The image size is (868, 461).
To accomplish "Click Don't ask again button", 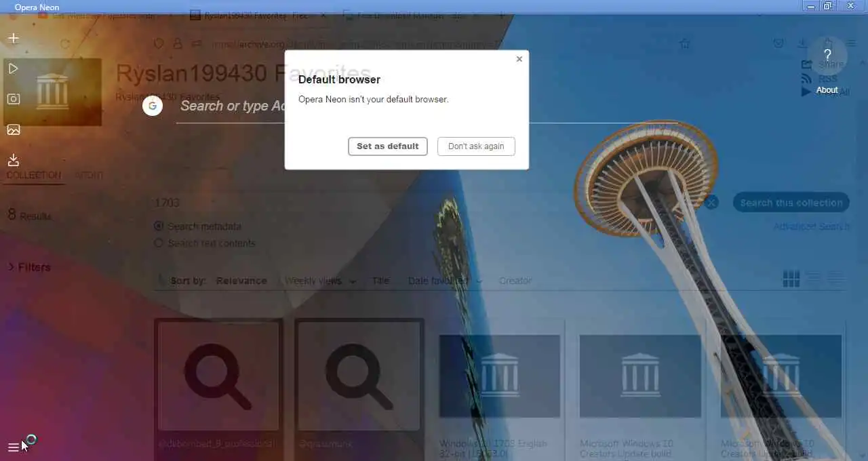I will coord(476,146).
